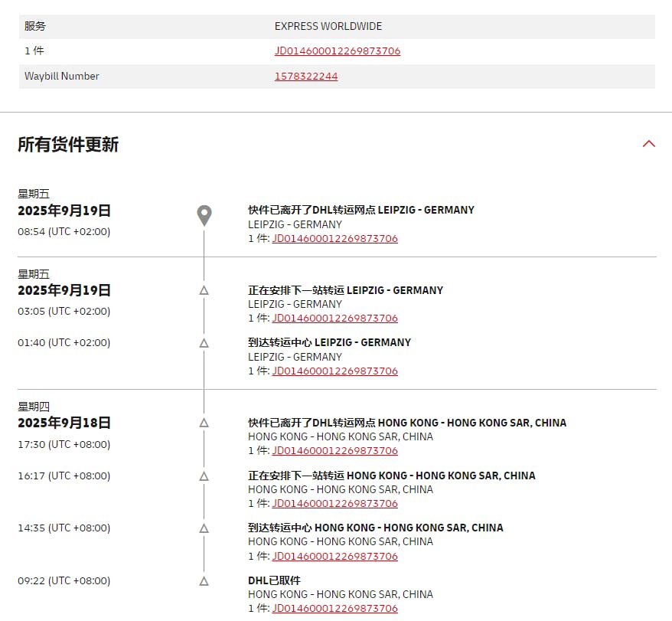
Task: Open piece ID link under 17:30 Hong Kong departure
Action: click(x=334, y=450)
